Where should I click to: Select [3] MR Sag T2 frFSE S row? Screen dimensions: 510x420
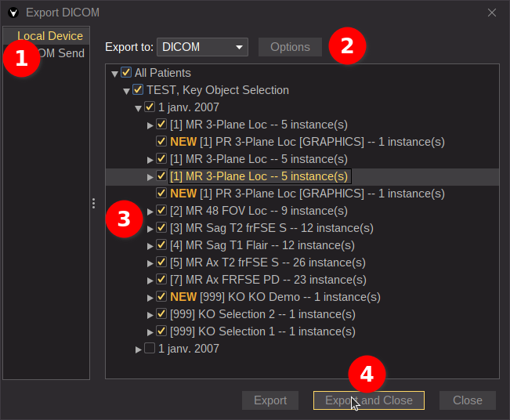pos(272,228)
